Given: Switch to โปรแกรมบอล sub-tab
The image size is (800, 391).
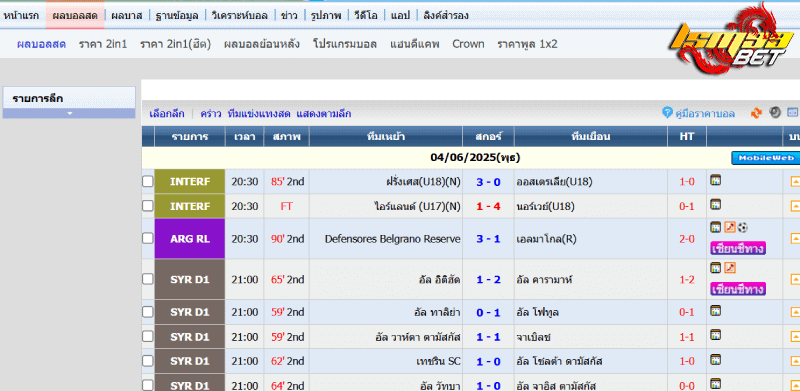Looking at the screenshot, I should (345, 44).
